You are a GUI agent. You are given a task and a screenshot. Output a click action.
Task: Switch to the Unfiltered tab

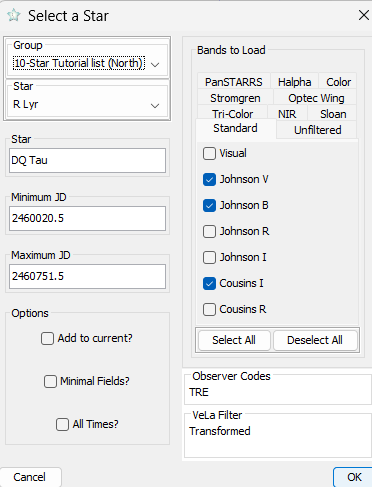tap(317, 130)
